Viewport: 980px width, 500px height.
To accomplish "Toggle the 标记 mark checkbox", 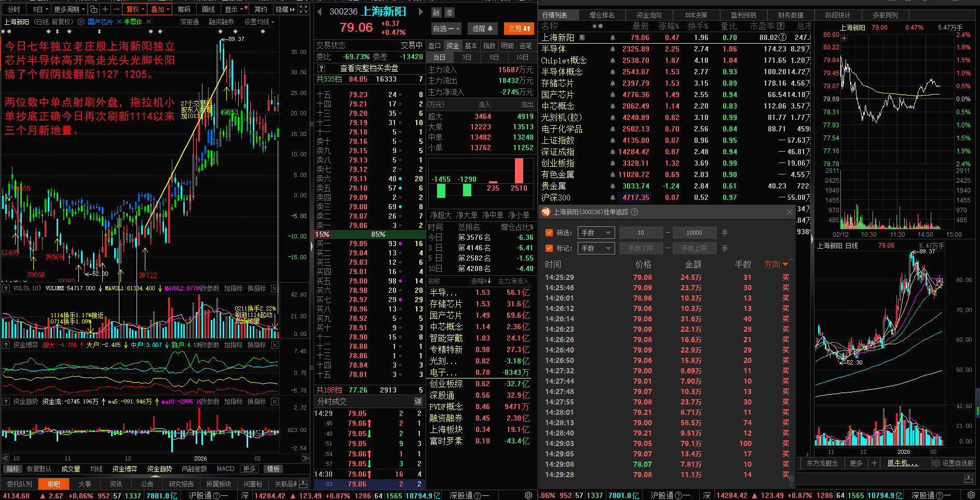I will (549, 248).
